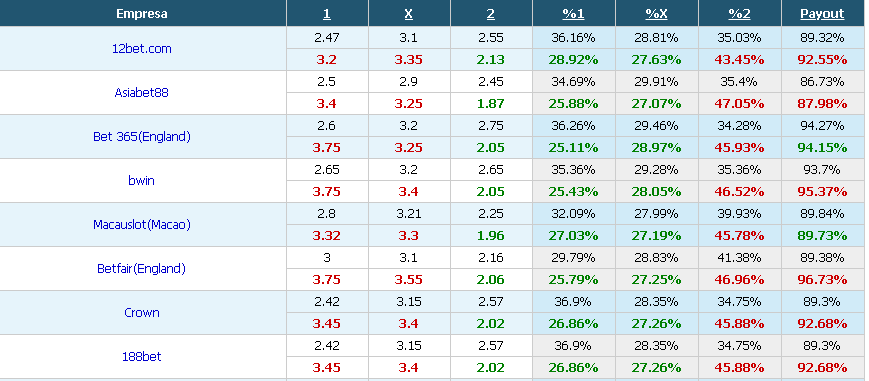Click the Bet 365(England) link
This screenshot has height=381, width=869.
point(141,136)
